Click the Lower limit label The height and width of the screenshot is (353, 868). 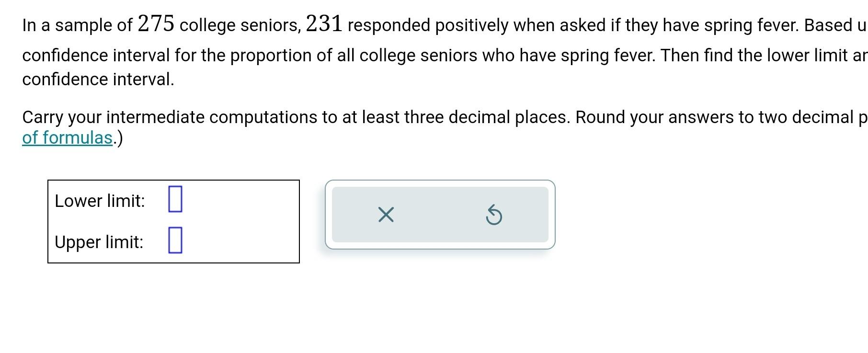(x=100, y=201)
